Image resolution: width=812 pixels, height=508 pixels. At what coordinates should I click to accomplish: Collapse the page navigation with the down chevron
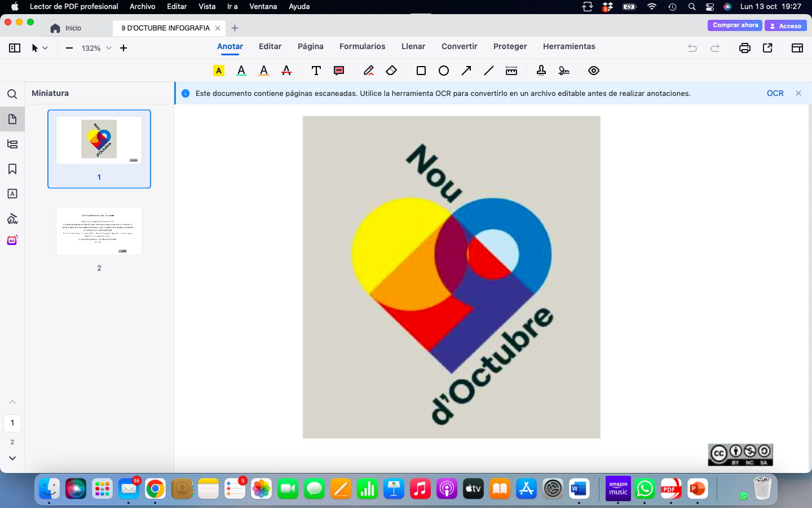tap(12, 458)
